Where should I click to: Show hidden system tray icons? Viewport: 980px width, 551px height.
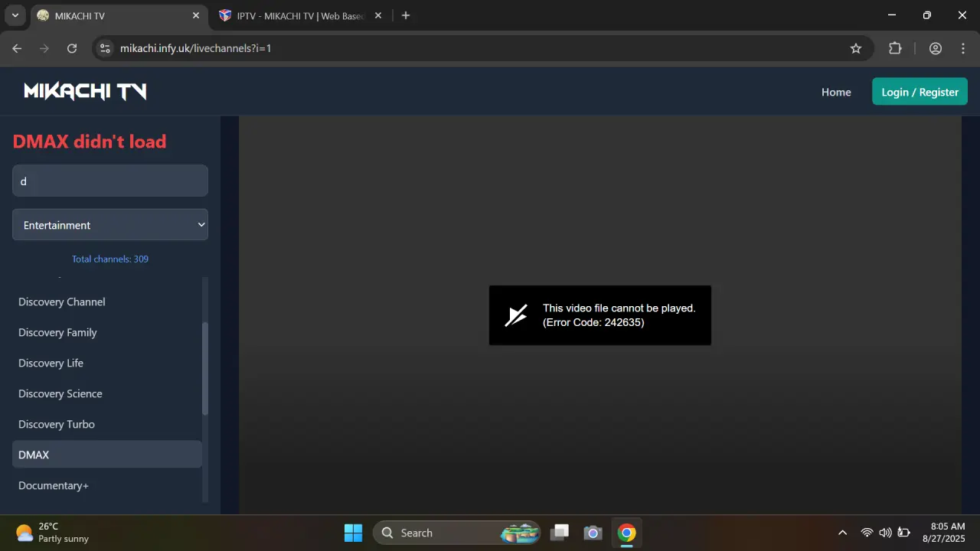pos(843,533)
